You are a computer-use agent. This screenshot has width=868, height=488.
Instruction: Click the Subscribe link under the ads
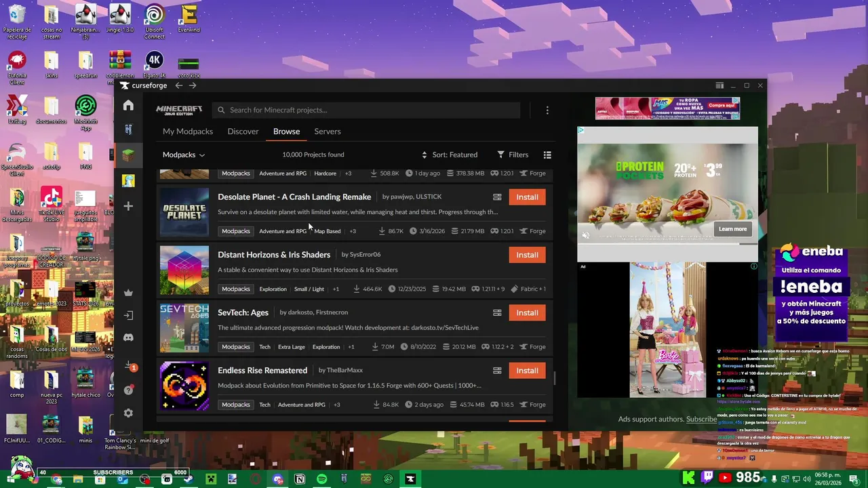pos(701,419)
